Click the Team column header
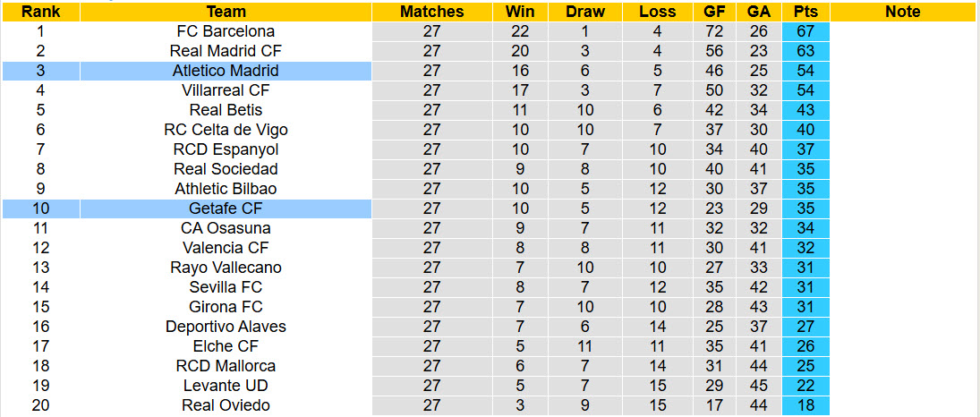The width and height of the screenshot is (980, 417). (226, 12)
